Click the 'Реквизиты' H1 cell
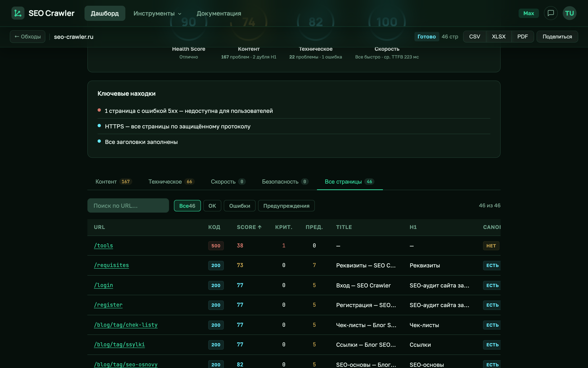Image resolution: width=588 pixels, height=368 pixels. [x=425, y=265]
